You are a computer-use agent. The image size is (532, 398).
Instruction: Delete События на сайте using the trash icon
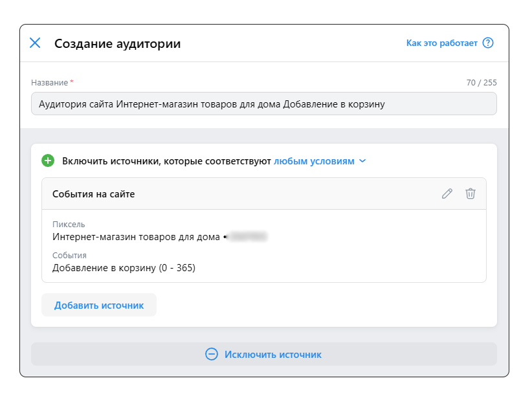pyautogui.click(x=471, y=193)
